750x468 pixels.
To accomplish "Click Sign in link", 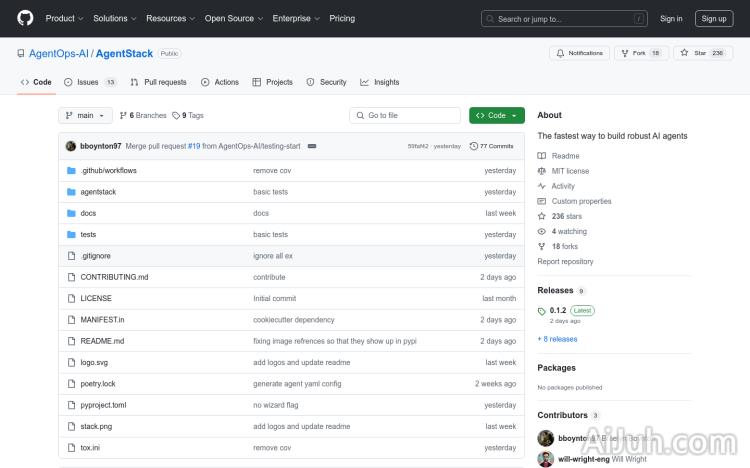I will pos(671,19).
